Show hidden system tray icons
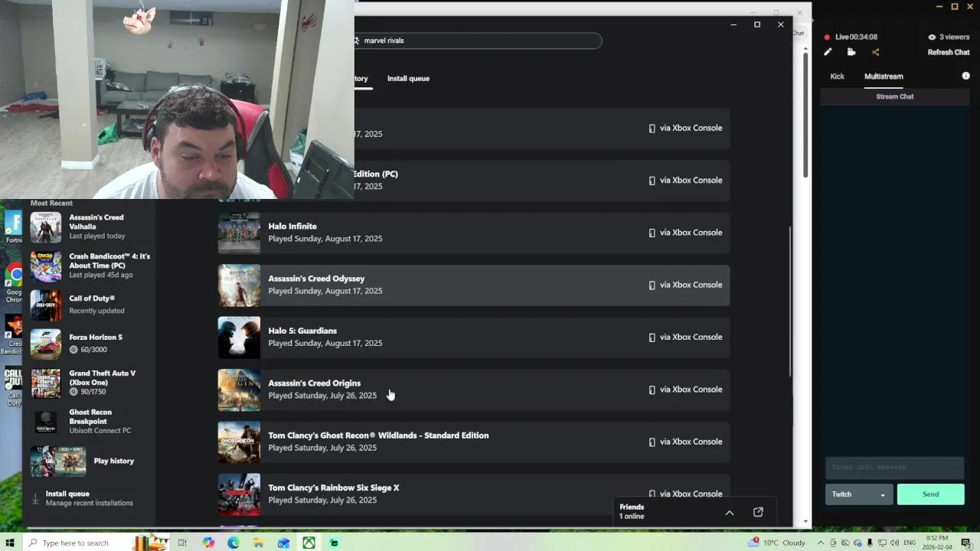980x551 pixels. coord(821,543)
